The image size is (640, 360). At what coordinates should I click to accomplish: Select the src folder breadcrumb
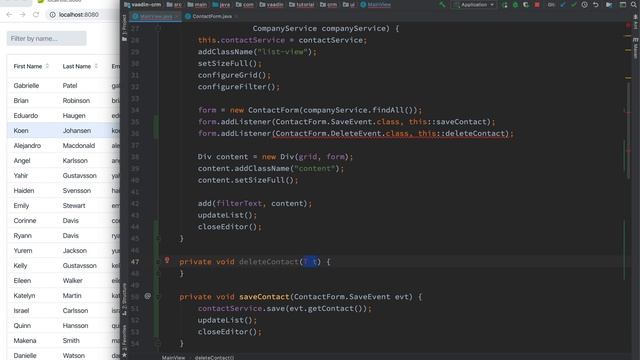[174, 4]
